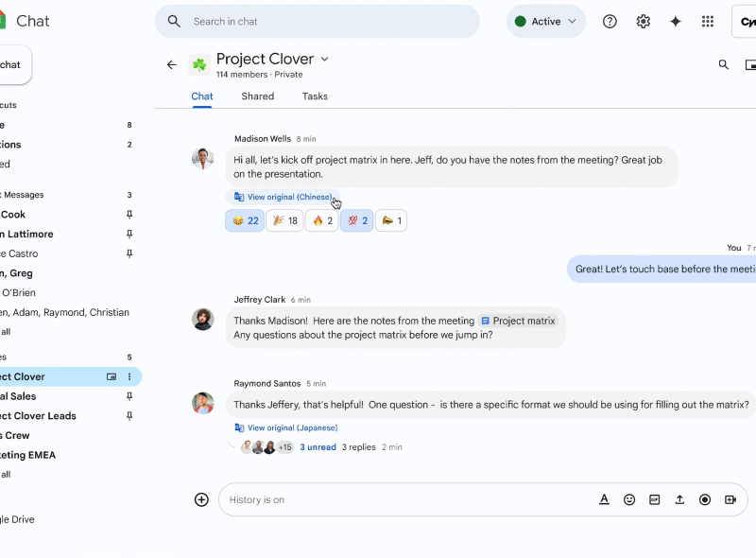This screenshot has width=756, height=558.
Task: Toggle the 100 emoji reaction
Action: pyautogui.click(x=357, y=220)
